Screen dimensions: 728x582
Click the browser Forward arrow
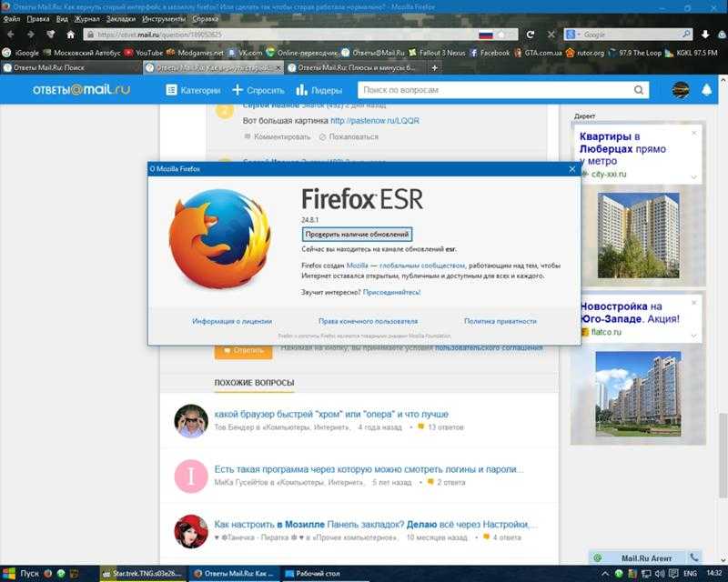click(31, 35)
